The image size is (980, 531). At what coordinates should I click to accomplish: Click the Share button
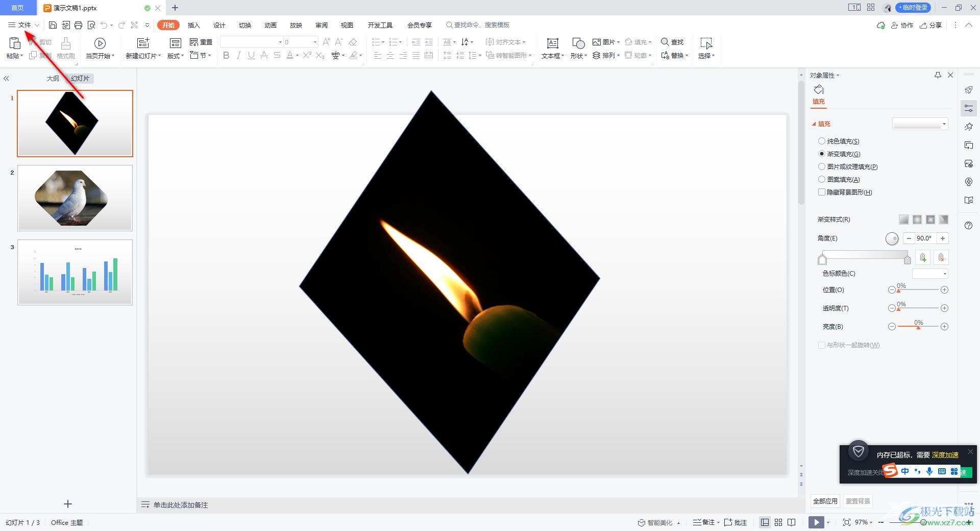tap(930, 25)
